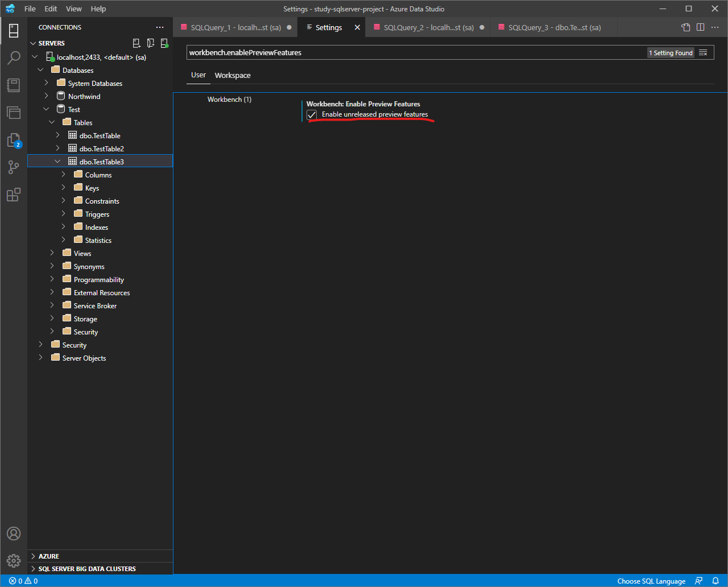Viewport: 728px width, 587px height.
Task: Click the New Connection icon in Servers header
Action: pyautogui.click(x=136, y=43)
